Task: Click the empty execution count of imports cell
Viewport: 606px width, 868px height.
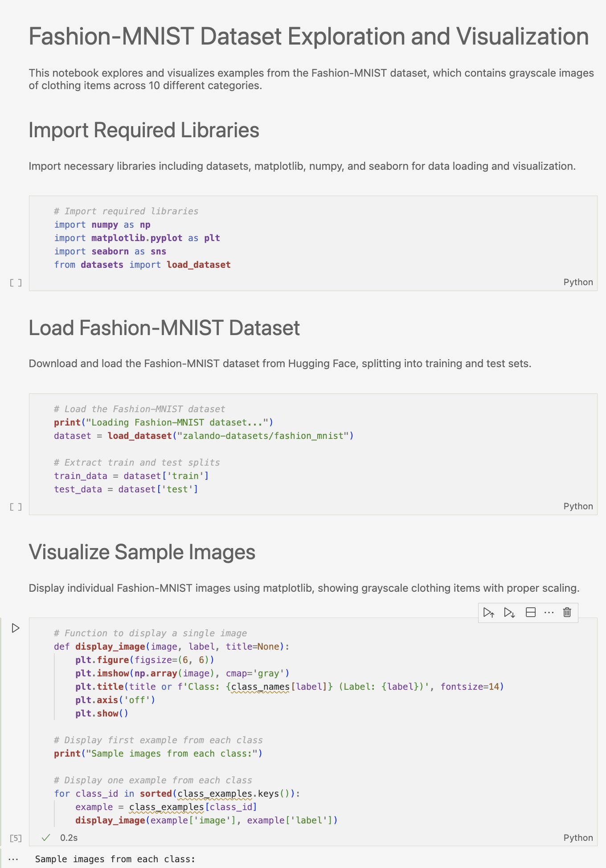Action: (x=16, y=283)
